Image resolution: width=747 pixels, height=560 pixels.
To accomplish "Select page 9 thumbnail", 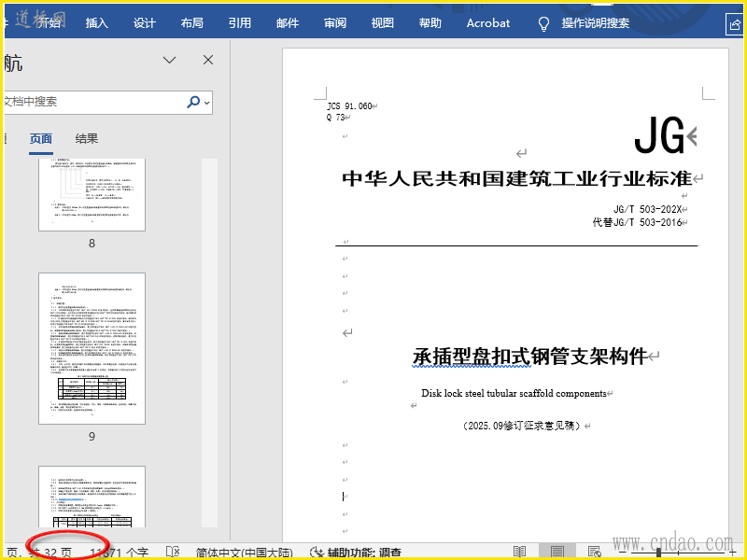I will tap(92, 348).
